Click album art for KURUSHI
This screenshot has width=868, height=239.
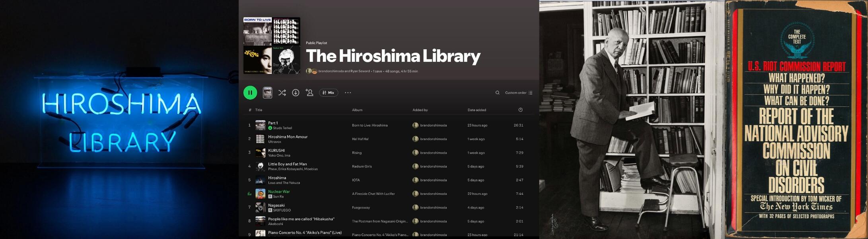(x=260, y=153)
